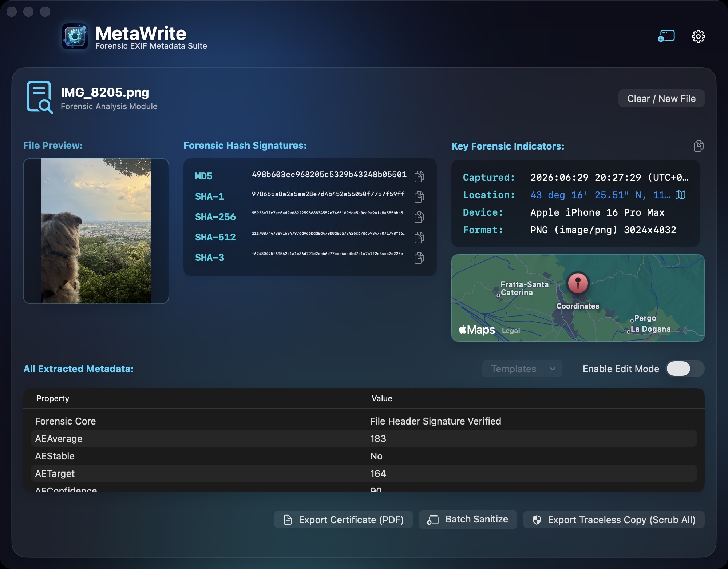Toggle the Enable Edit Mode switch
The height and width of the screenshot is (569, 728).
pyautogui.click(x=685, y=369)
